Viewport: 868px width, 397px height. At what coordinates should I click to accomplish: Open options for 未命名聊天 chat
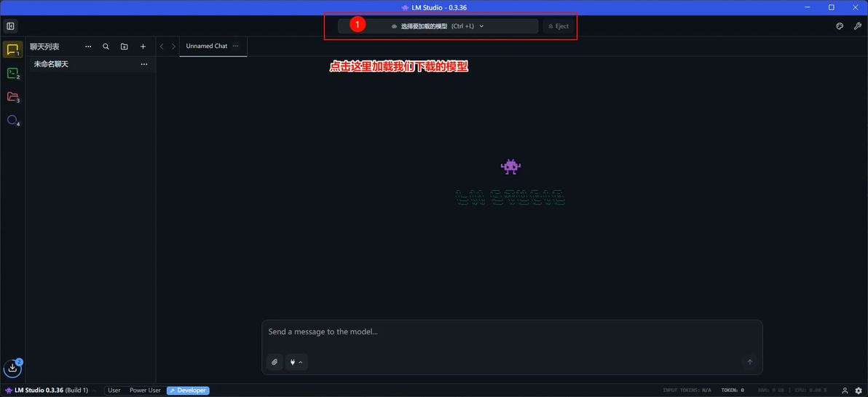coord(144,64)
